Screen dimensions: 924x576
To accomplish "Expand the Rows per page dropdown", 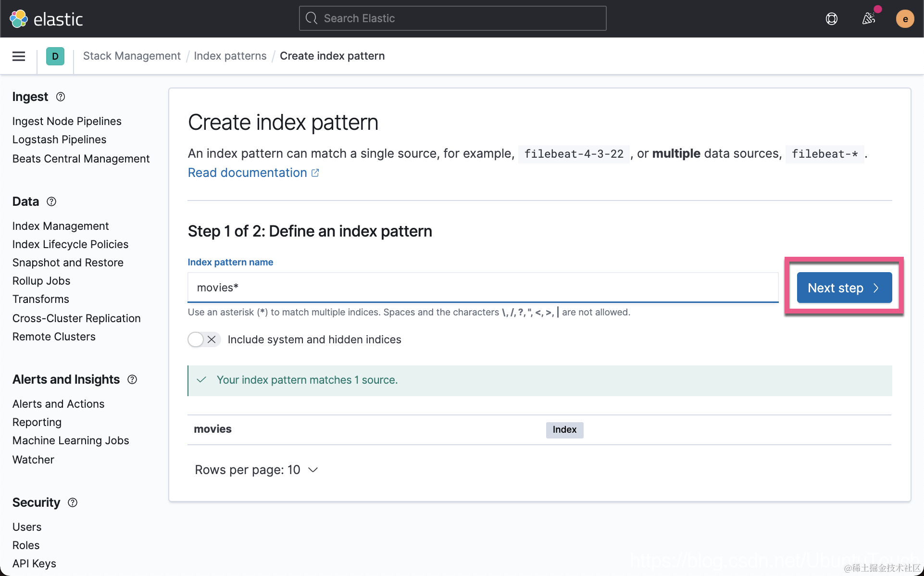I will (257, 470).
